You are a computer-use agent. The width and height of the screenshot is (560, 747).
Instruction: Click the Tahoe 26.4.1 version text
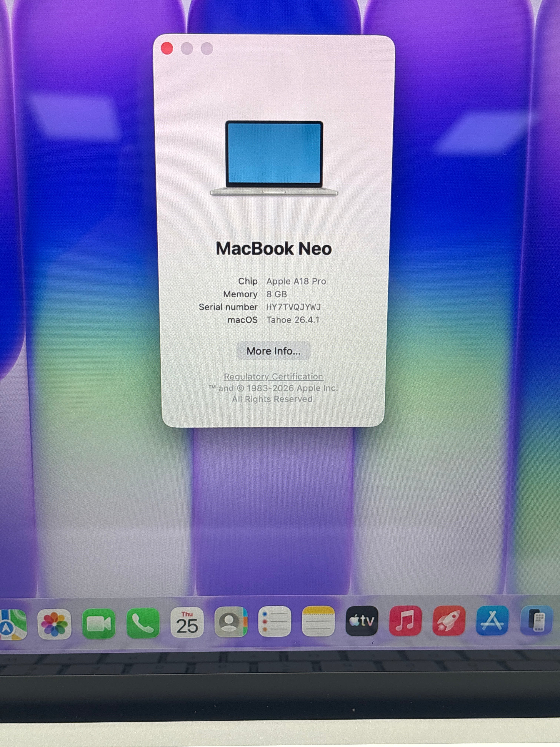pyautogui.click(x=293, y=320)
